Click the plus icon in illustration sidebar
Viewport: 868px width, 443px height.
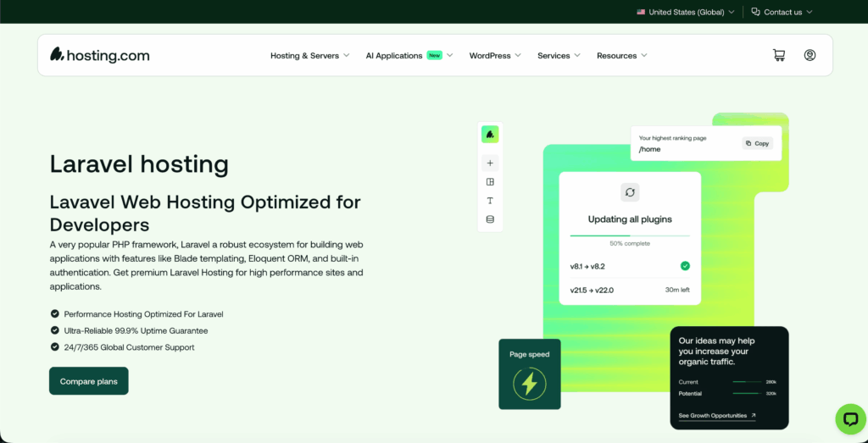point(490,163)
